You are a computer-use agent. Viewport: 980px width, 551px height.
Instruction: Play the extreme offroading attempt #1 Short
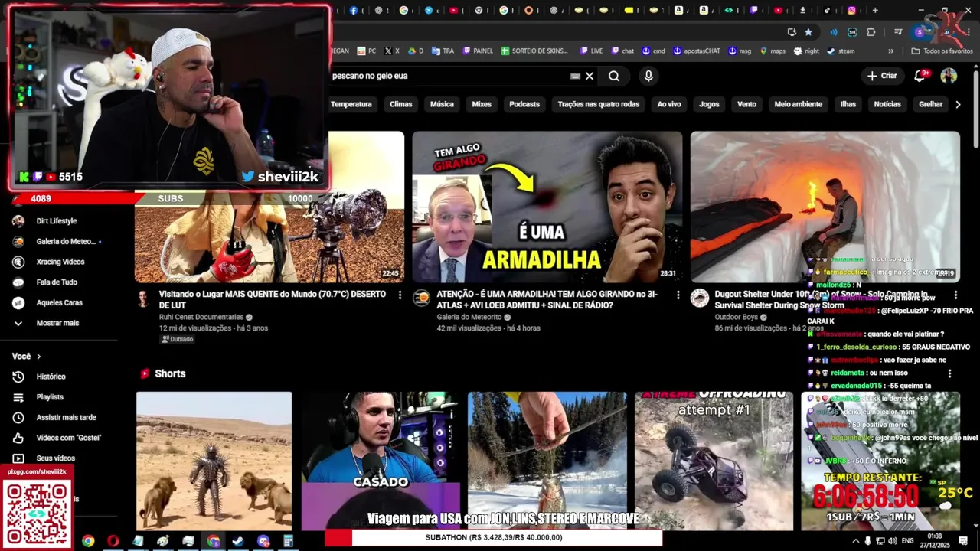tap(714, 461)
